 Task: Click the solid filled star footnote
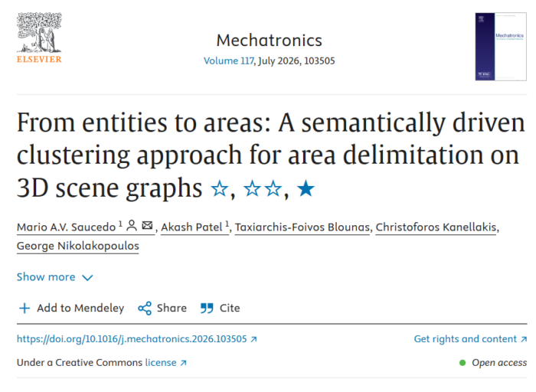click(x=306, y=188)
